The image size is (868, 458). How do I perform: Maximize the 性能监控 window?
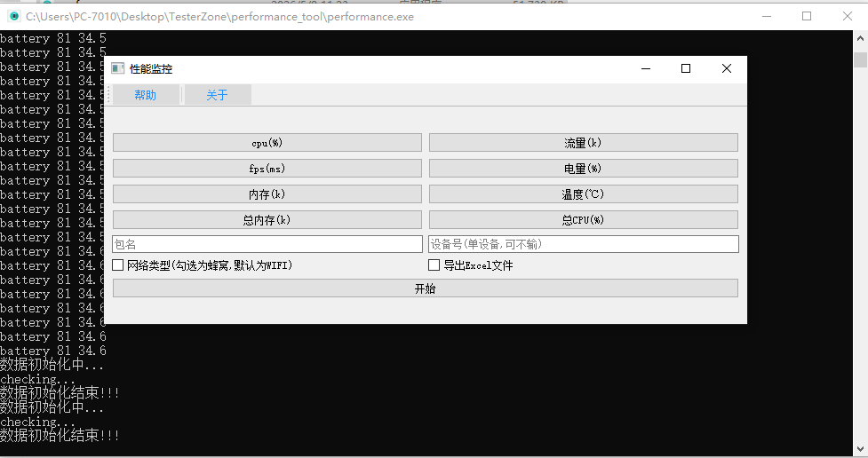coord(686,68)
